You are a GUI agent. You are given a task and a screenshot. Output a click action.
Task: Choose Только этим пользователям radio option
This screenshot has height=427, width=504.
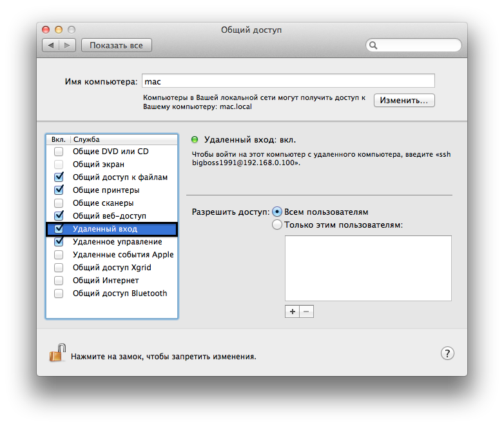[x=277, y=224]
